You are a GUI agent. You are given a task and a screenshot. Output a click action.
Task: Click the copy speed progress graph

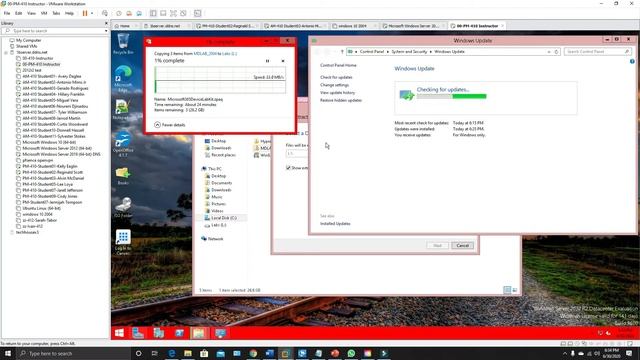[220, 80]
